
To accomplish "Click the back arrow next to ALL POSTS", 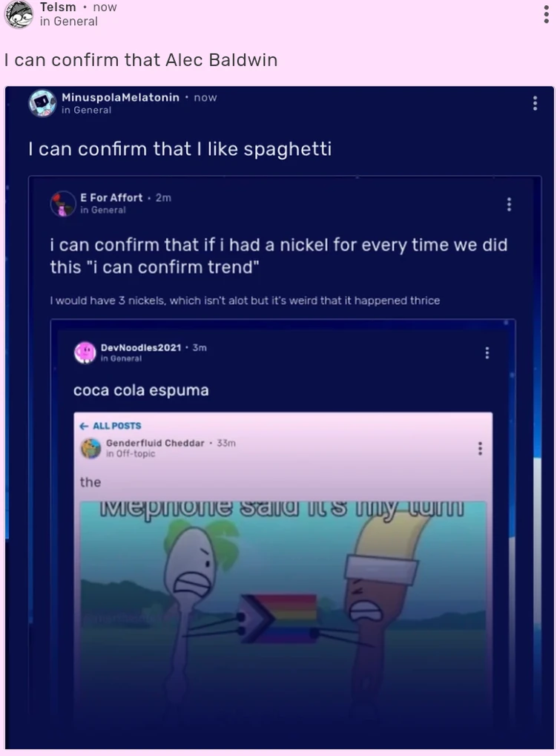I will pyautogui.click(x=83, y=427).
